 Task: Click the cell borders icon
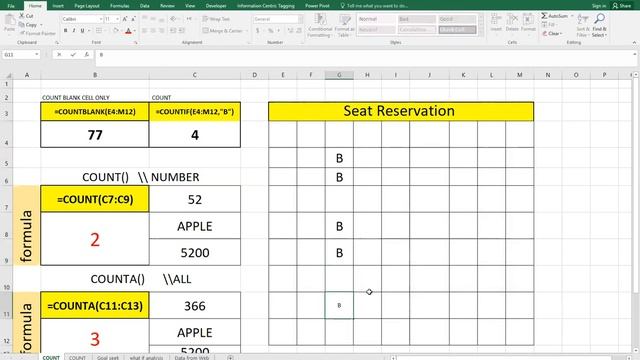pyautogui.click(x=98, y=31)
